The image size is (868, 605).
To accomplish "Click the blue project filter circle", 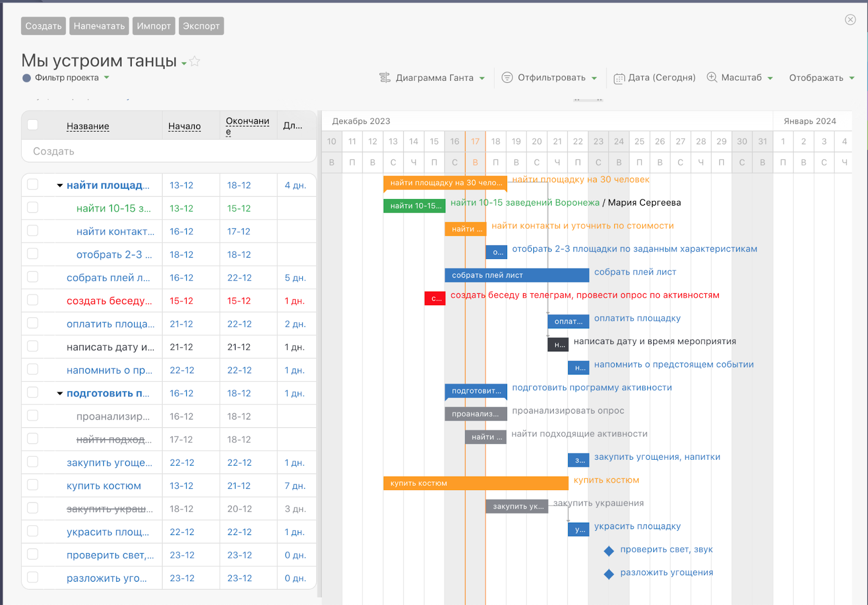I will tap(27, 78).
